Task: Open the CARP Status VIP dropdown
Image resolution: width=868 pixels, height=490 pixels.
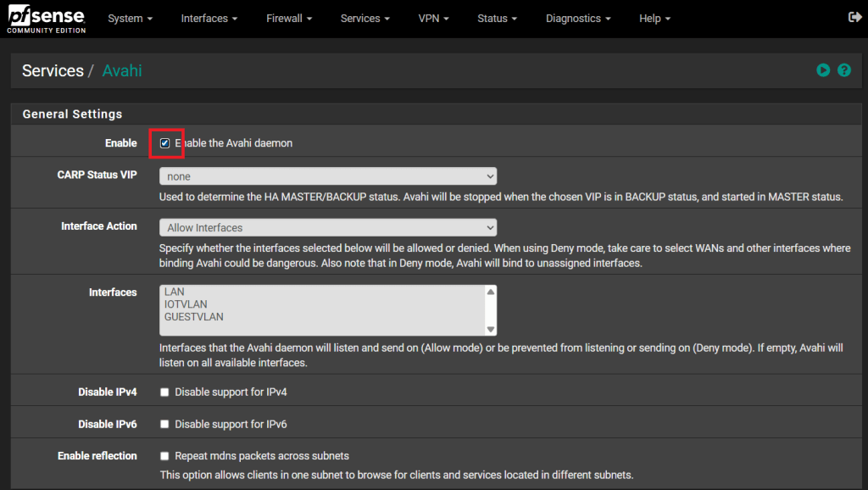Action: pyautogui.click(x=327, y=176)
